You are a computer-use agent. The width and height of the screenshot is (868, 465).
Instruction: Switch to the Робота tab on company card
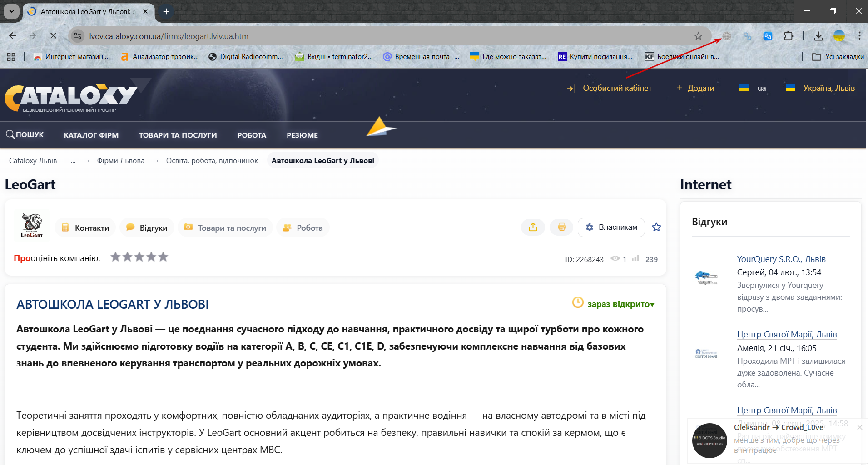click(x=303, y=228)
